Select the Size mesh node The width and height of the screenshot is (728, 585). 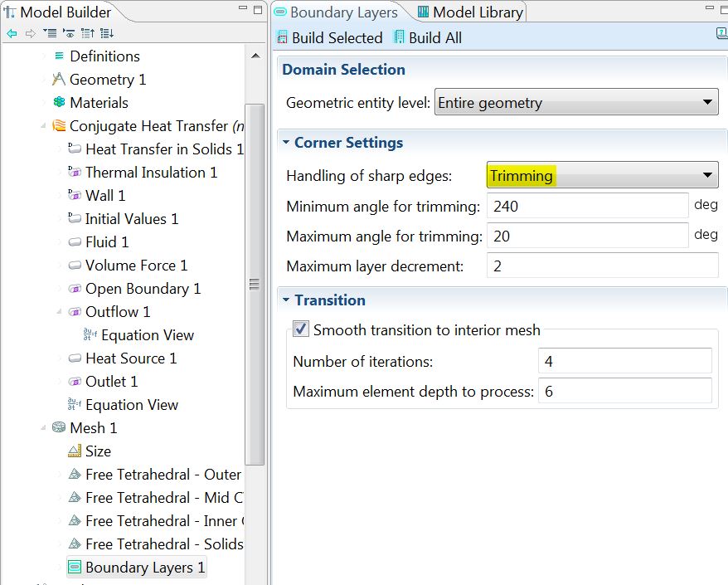click(97, 451)
